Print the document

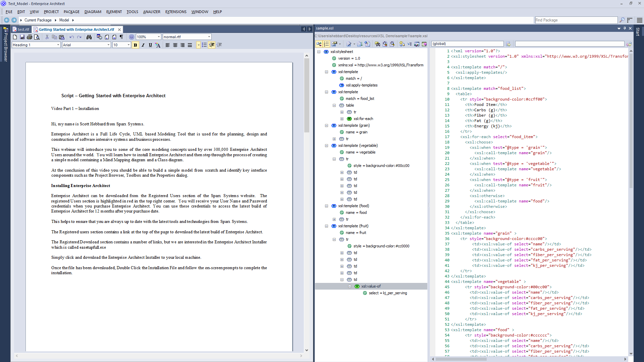coord(30,37)
